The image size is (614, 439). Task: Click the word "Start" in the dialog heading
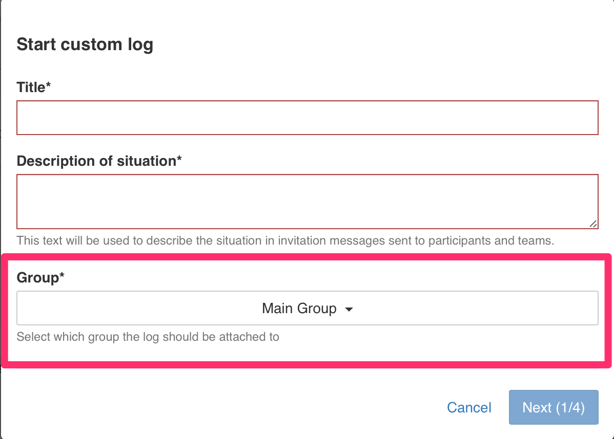[x=36, y=45]
